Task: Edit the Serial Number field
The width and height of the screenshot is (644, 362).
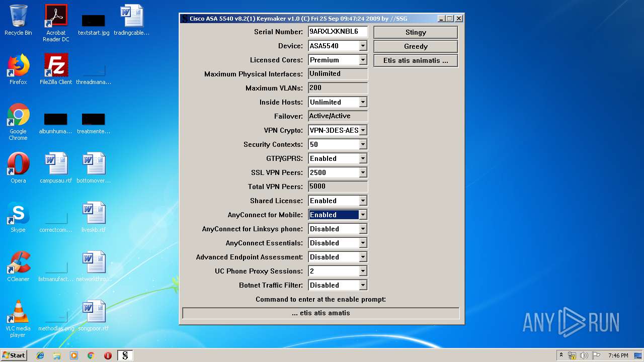Action: pyautogui.click(x=338, y=31)
